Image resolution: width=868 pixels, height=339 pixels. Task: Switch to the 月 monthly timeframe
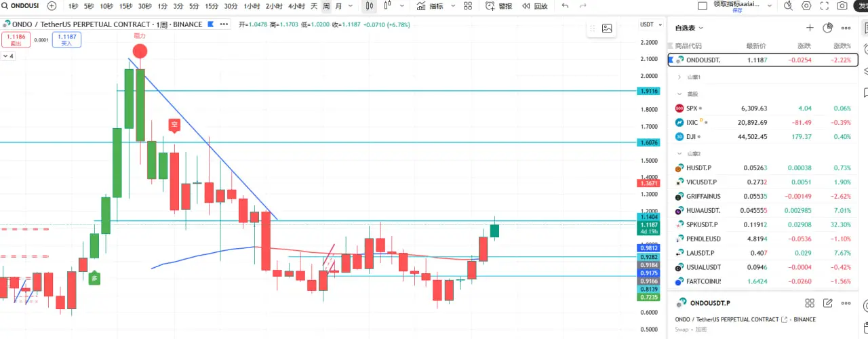tap(338, 5)
